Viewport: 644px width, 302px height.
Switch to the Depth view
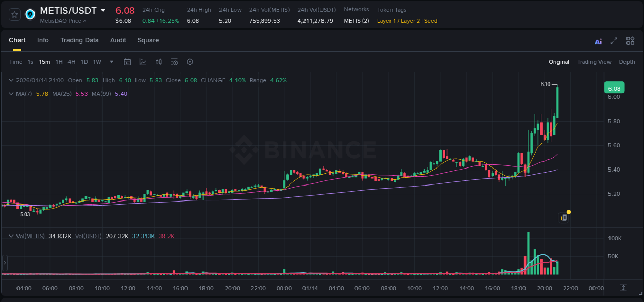coord(626,62)
